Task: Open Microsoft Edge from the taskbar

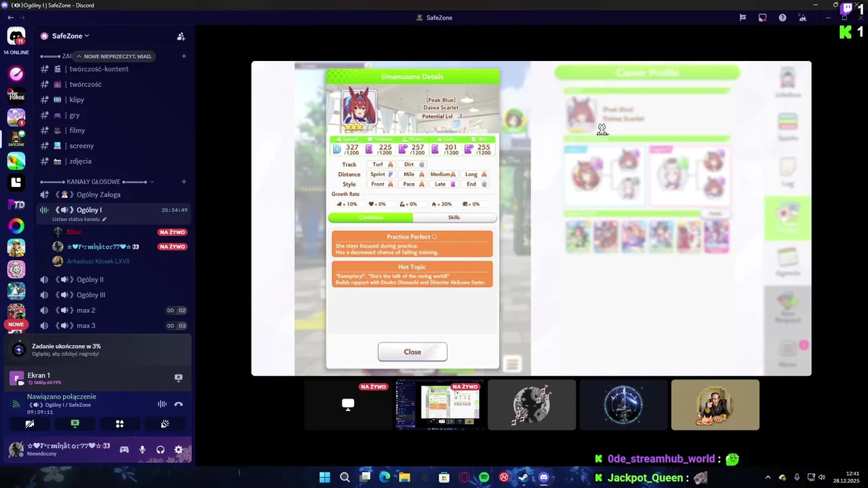Action: pos(384,477)
